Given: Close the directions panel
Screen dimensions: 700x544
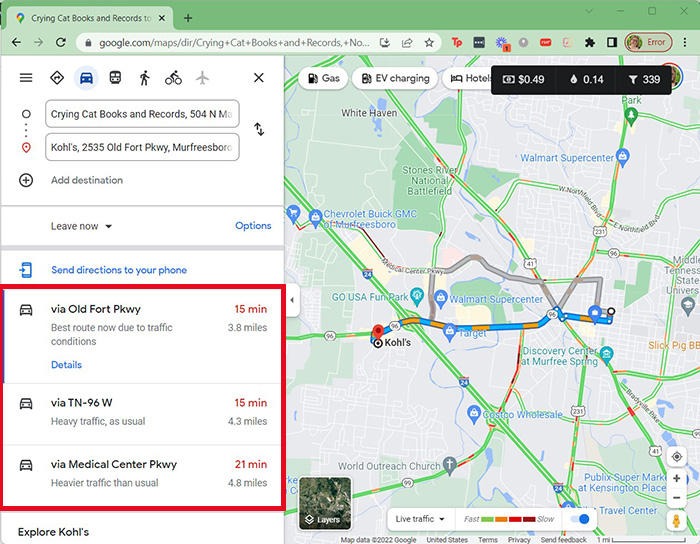Looking at the screenshot, I should 258,78.
